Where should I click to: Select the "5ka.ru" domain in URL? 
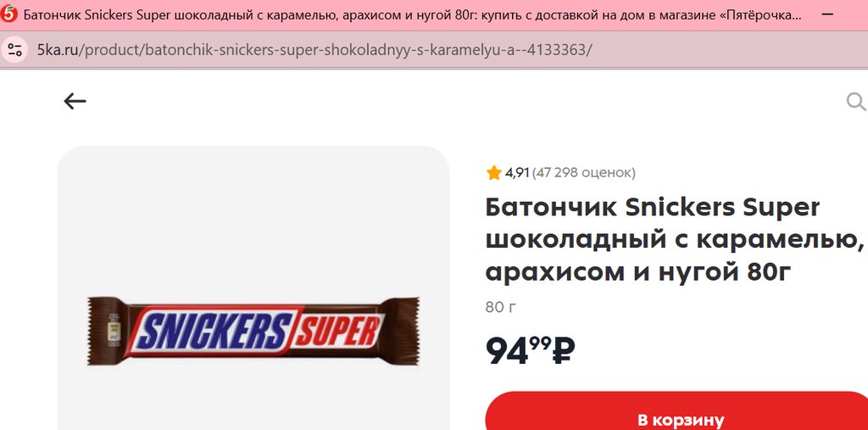[58, 50]
